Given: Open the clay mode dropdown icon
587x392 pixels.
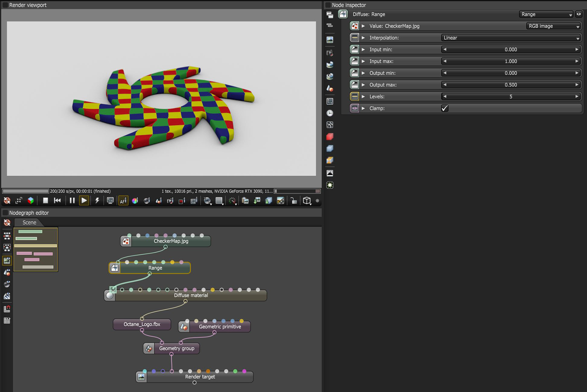Looking at the screenshot, I should [207, 201].
